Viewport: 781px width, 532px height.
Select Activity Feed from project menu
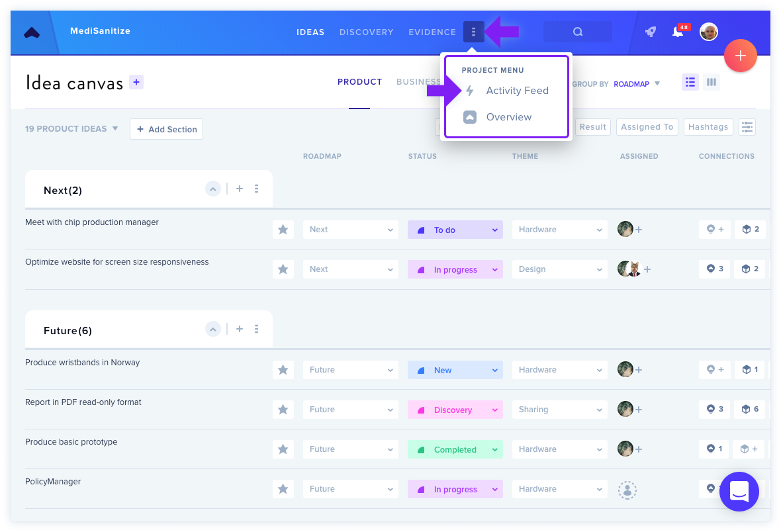point(506,91)
